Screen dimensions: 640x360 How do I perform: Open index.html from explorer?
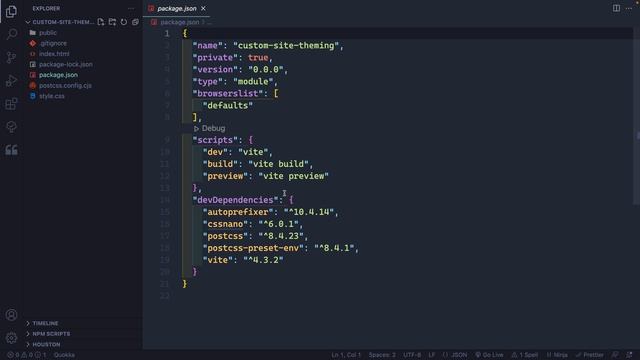[x=54, y=54]
